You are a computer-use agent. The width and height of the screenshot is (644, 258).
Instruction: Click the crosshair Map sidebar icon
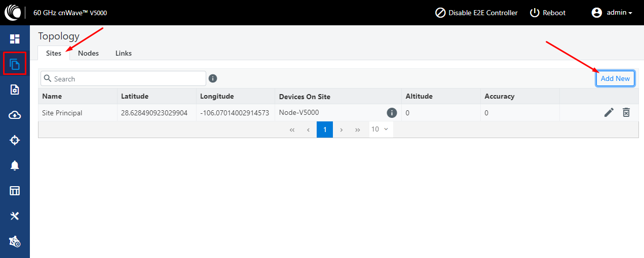point(15,140)
